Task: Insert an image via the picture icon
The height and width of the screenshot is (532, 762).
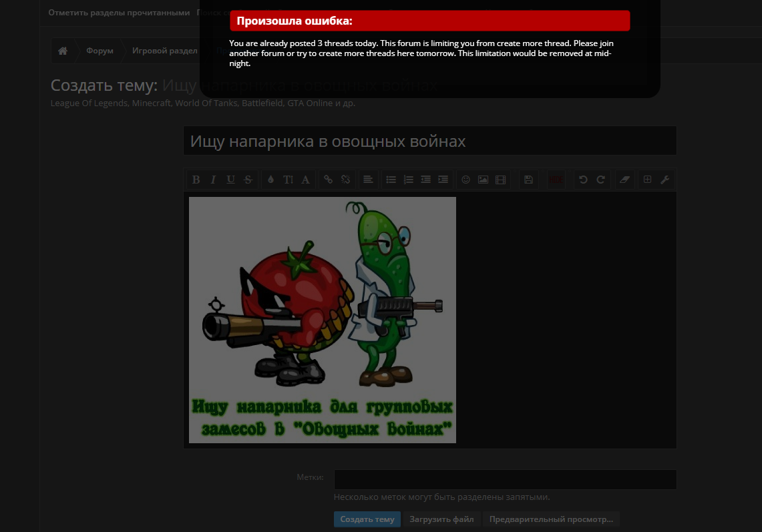Action: (x=483, y=180)
